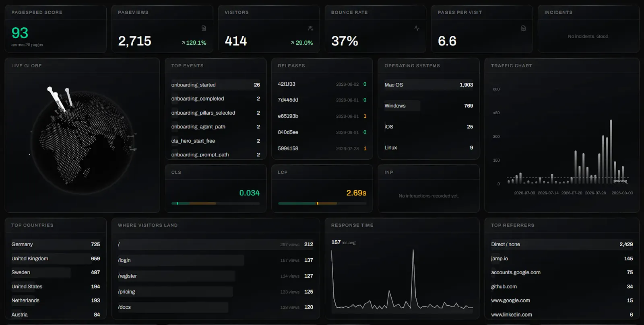This screenshot has width=644, height=325.
Task: Click the INP no interactions message
Action: [429, 196]
